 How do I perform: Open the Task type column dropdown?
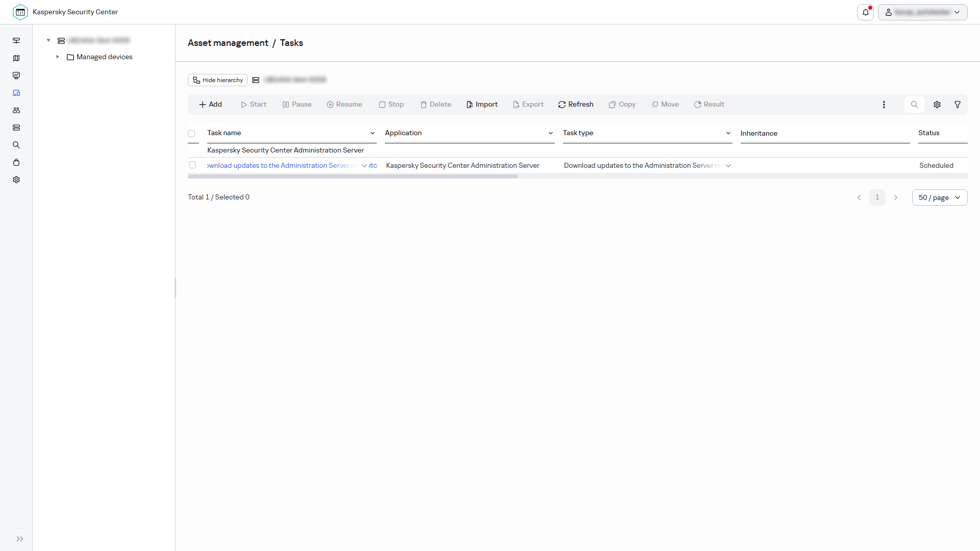(x=728, y=133)
